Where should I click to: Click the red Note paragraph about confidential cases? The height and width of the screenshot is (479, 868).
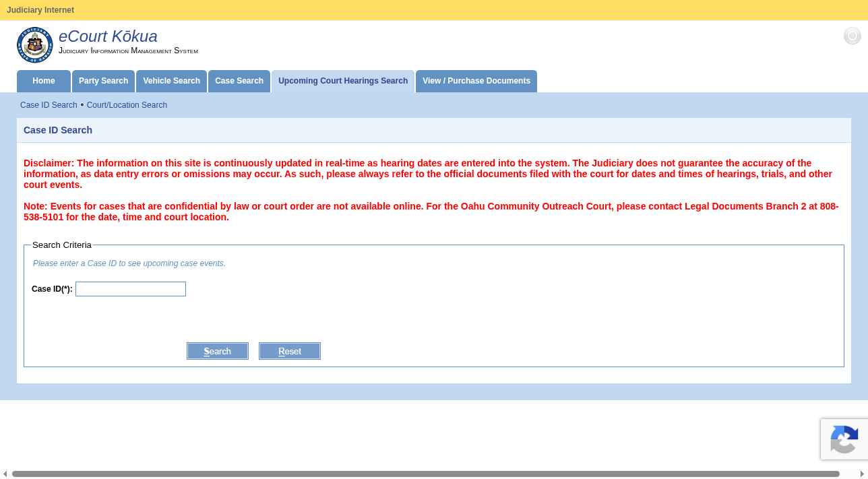pyautogui.click(x=431, y=212)
